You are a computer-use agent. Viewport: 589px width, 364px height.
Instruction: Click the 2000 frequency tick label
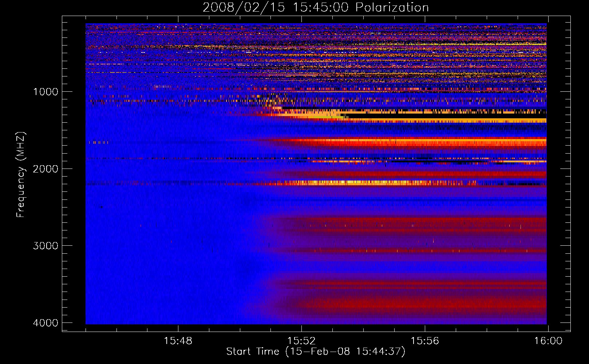click(46, 169)
